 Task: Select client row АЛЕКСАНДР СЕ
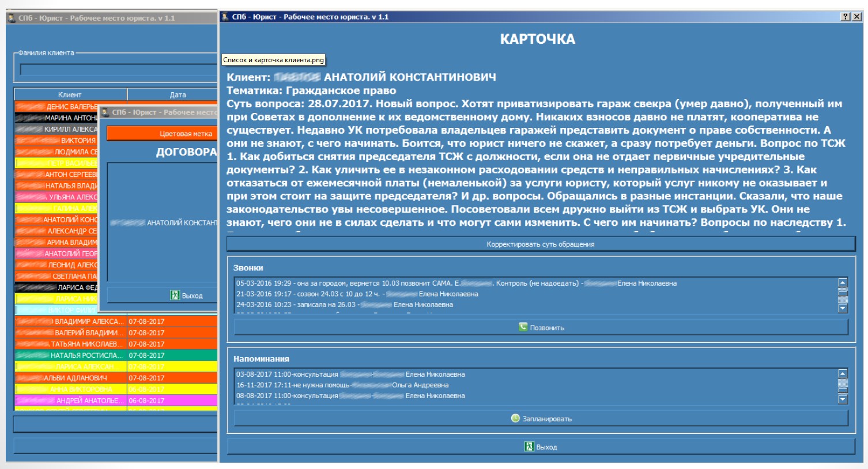(x=56, y=231)
